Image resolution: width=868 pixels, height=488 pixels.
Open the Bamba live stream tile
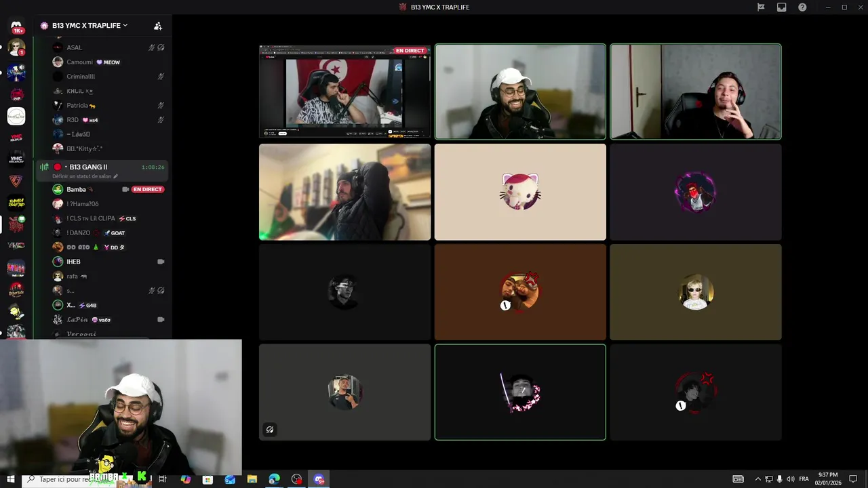point(344,91)
